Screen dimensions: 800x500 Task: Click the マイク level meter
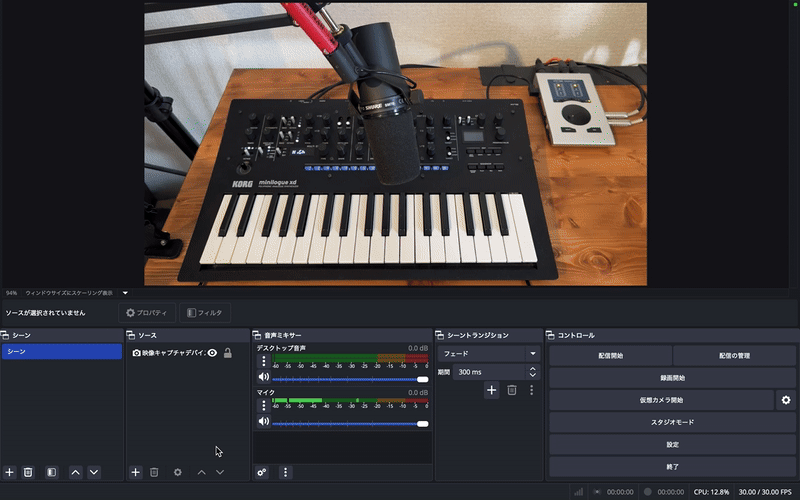(x=350, y=401)
